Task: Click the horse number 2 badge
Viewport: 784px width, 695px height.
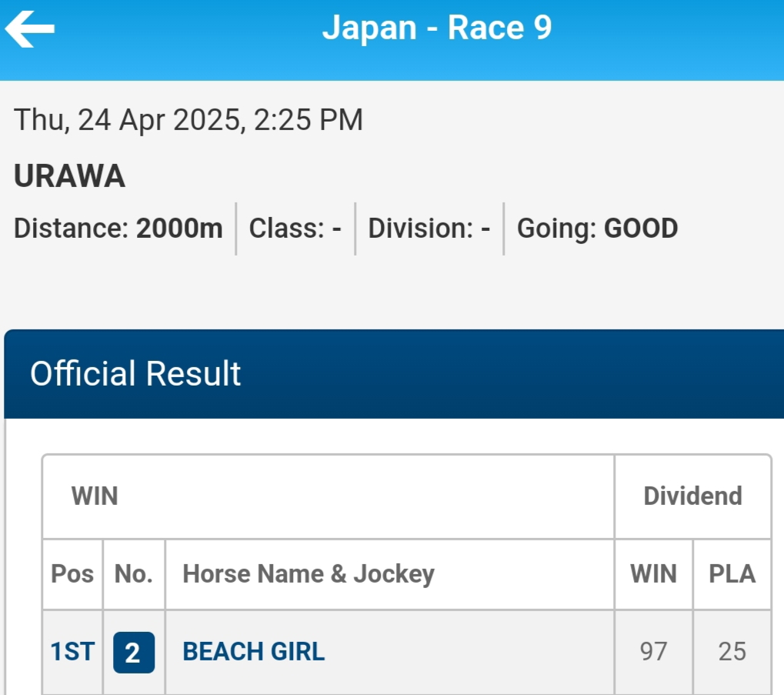Action: coord(133,653)
